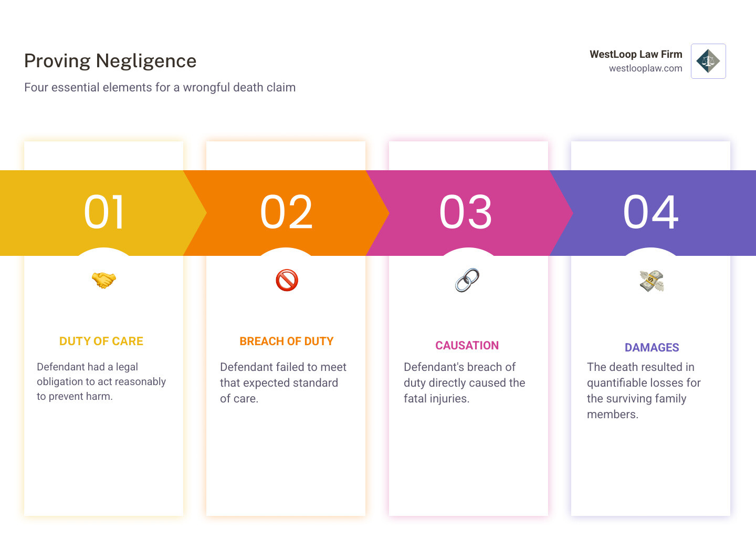
Task: Click the WestLoop Law Firm name
Action: coord(635,54)
